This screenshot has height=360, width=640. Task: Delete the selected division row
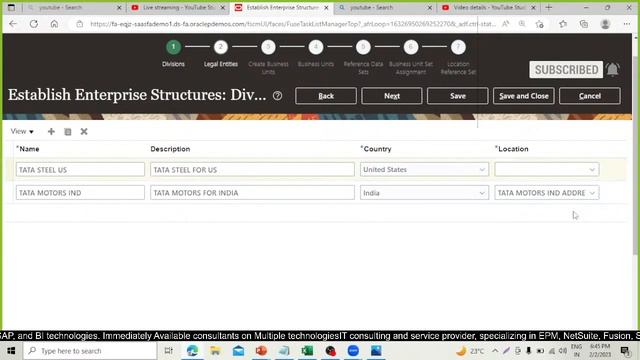click(84, 131)
